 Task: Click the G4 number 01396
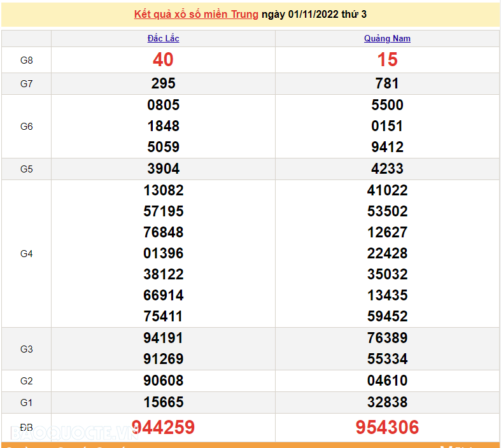(x=163, y=253)
